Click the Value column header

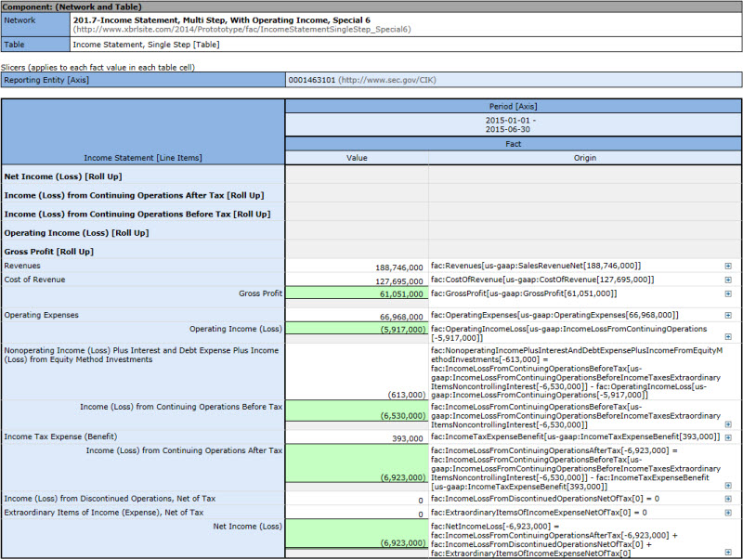point(357,158)
